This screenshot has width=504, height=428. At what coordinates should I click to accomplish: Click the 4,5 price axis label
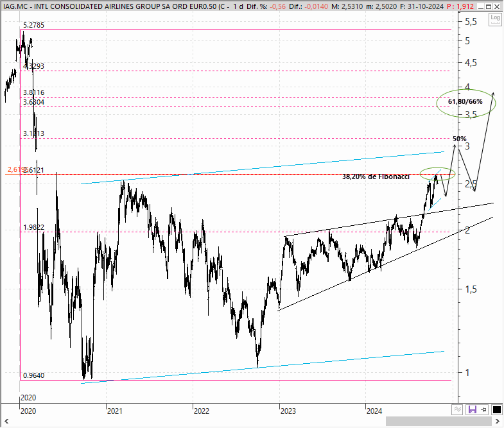(471, 63)
